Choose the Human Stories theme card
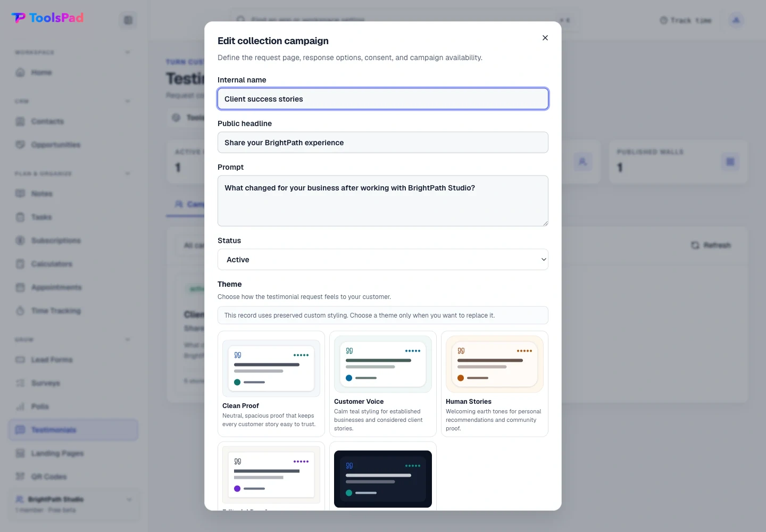 click(x=495, y=384)
